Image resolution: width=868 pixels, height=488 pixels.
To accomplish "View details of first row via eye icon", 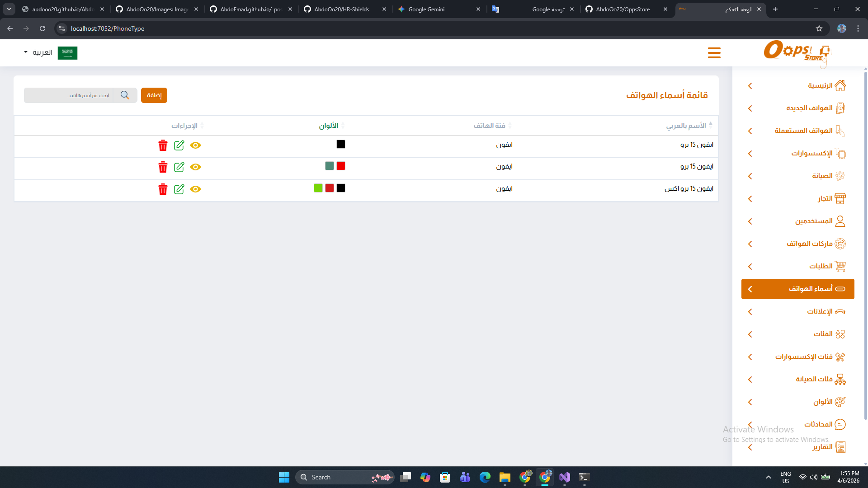I will [195, 145].
